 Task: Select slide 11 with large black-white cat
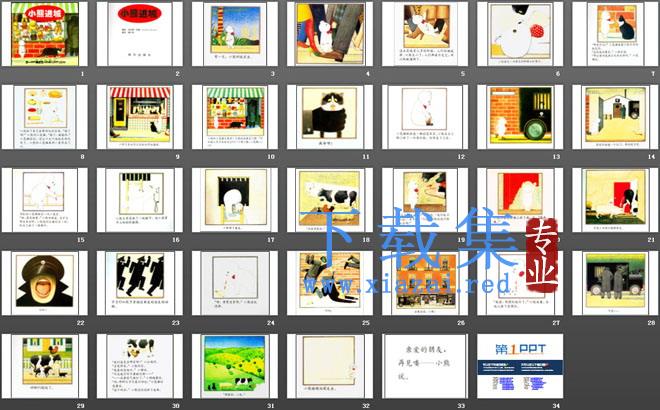[330, 117]
